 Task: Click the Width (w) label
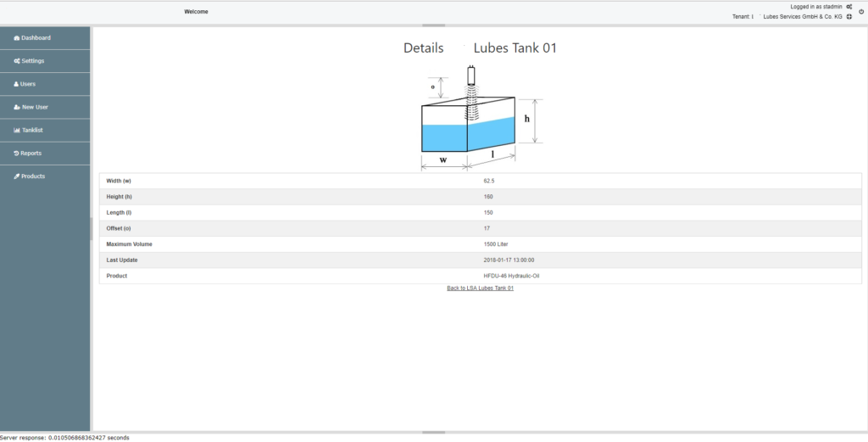click(x=119, y=181)
